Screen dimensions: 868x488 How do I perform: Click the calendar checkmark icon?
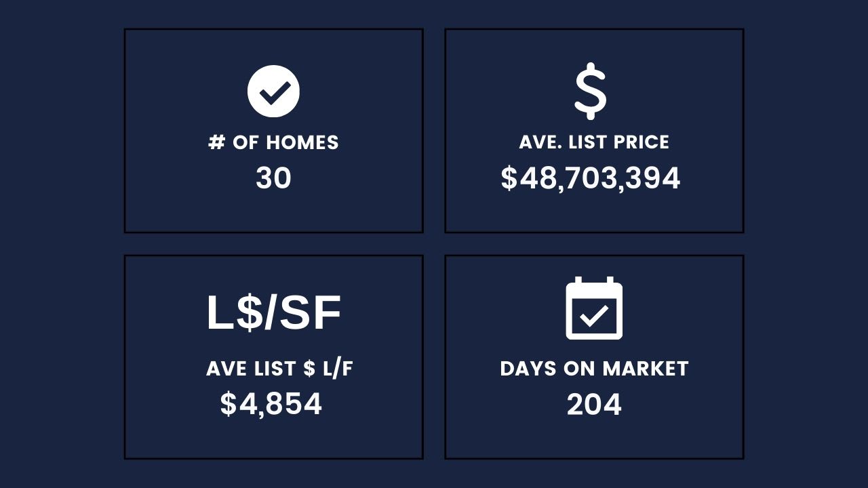pos(594,308)
